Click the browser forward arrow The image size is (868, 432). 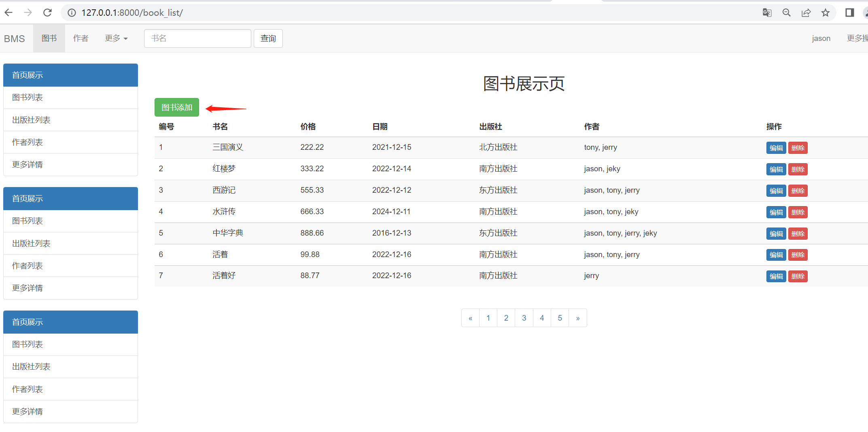(28, 13)
